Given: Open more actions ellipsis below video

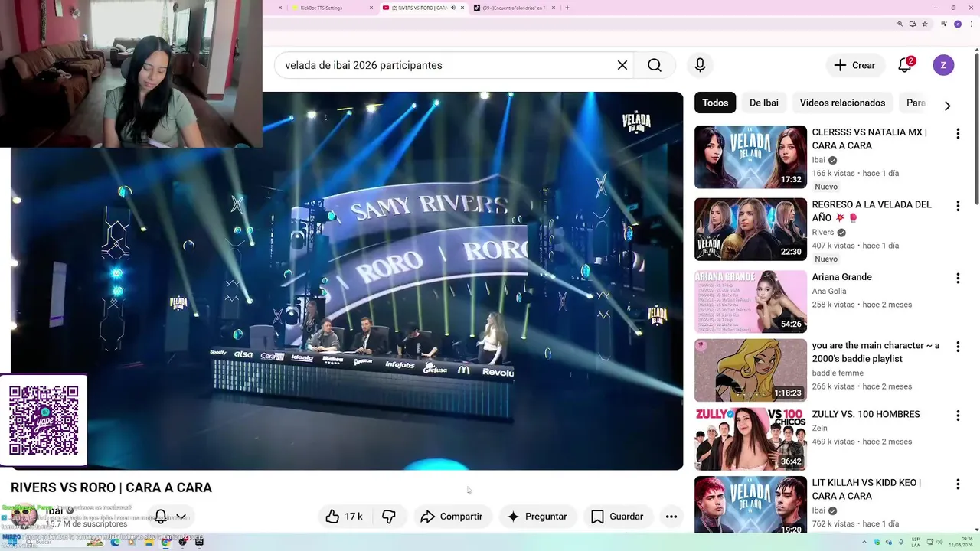Looking at the screenshot, I should (x=671, y=517).
